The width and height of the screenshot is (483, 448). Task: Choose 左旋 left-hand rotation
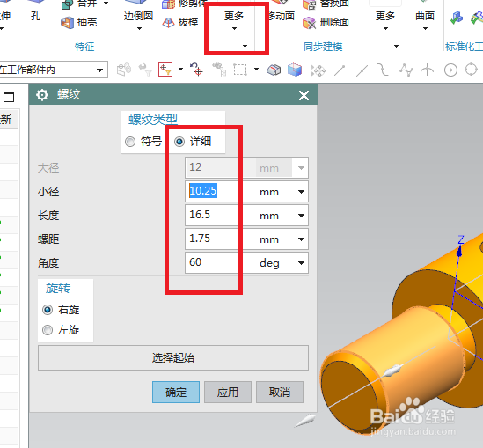coord(48,330)
